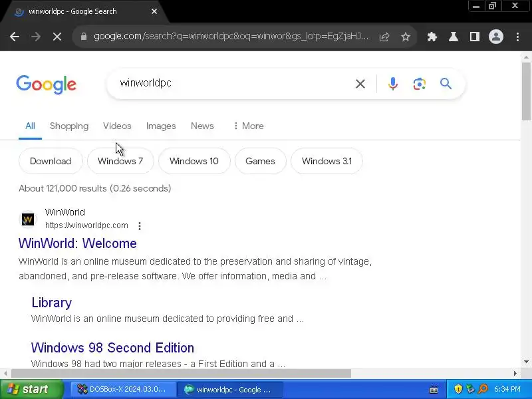Screen dimensions: 532x399
Task: Click the scroll right arrow
Action: (515, 373)
